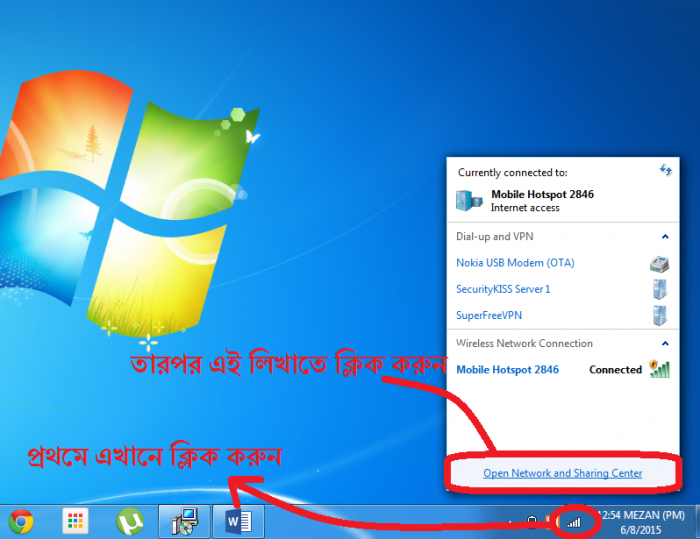Open Network and Sharing Center link
700x539 pixels.
click(562, 473)
